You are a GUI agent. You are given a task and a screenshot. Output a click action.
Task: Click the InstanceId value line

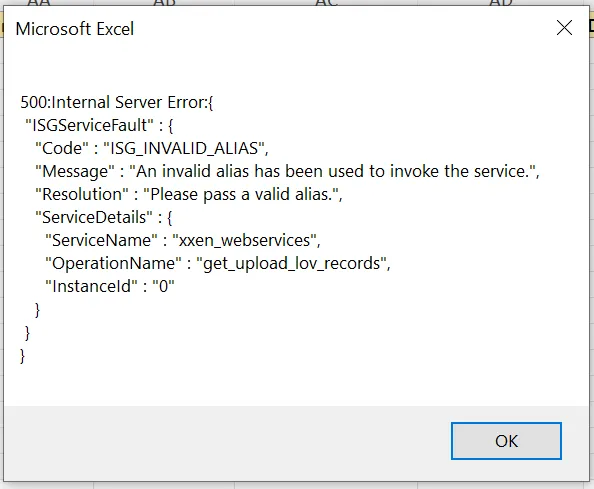(x=109, y=286)
